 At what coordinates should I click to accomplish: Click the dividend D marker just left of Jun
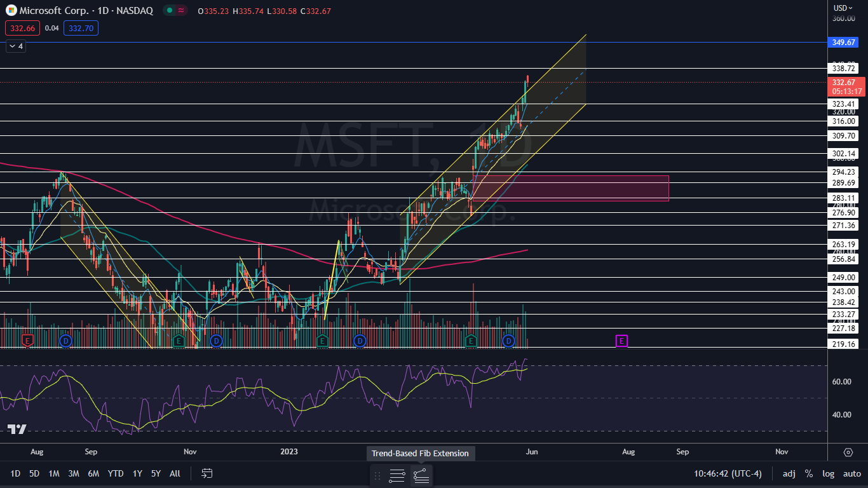pos(508,341)
